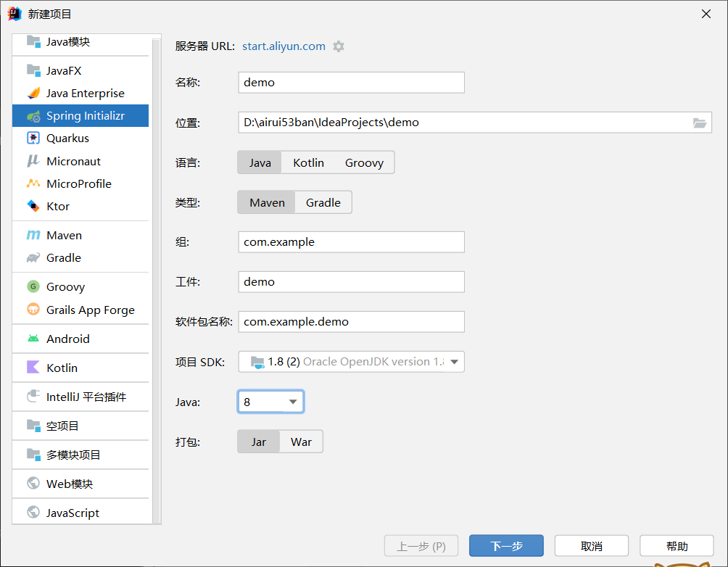Select the Android robot icon
This screenshot has height=567, width=728.
[x=33, y=339]
